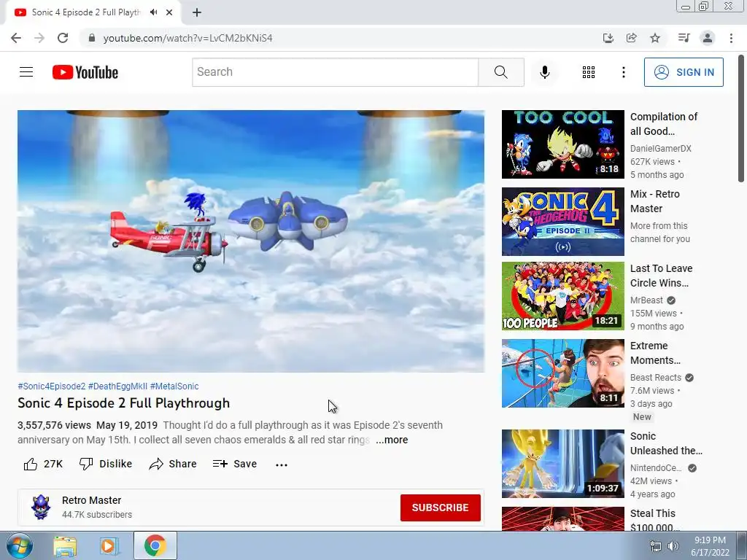Image resolution: width=747 pixels, height=560 pixels.
Task: Click the Chrome taskbar icon
Action: pyautogui.click(x=155, y=545)
